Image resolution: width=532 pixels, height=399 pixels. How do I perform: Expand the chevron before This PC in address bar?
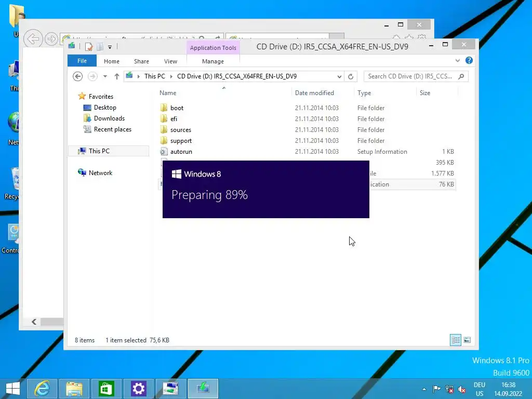click(x=138, y=76)
